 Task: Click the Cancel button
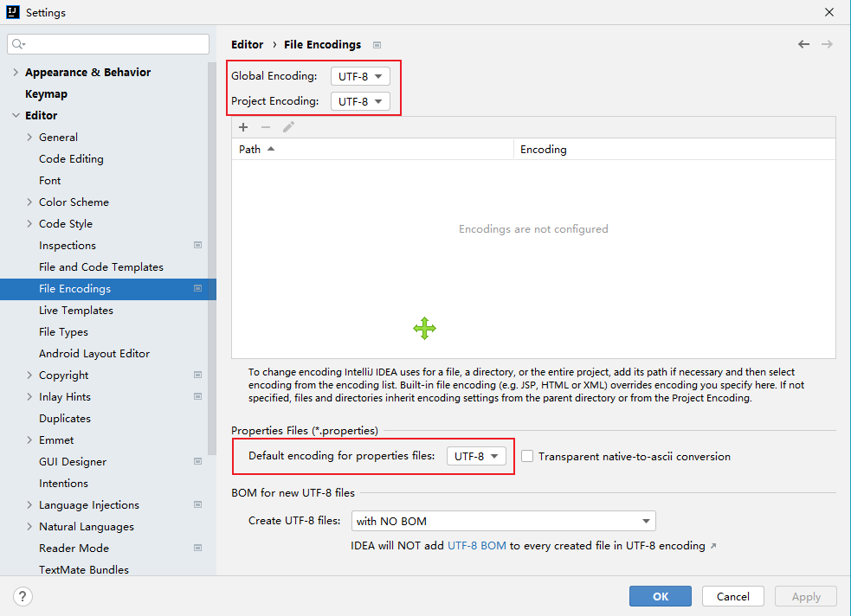[x=732, y=596]
